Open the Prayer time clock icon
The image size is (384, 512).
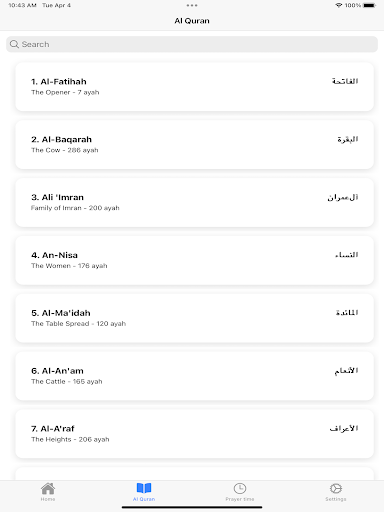pyautogui.click(x=240, y=489)
